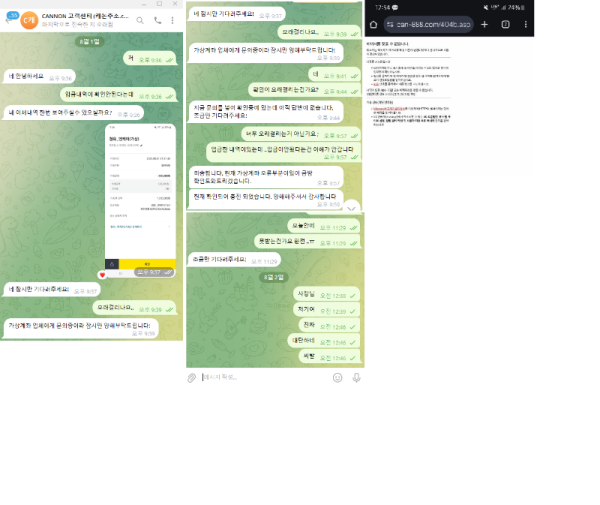Click the message input field

(260, 377)
